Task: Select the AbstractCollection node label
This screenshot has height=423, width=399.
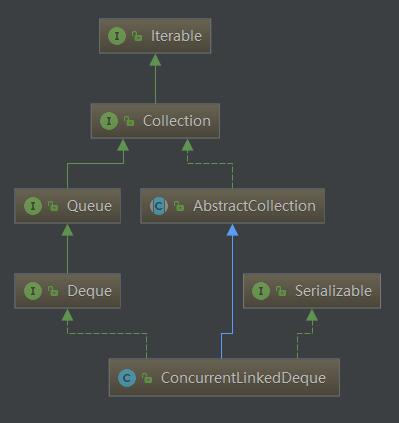Action: [254, 206]
